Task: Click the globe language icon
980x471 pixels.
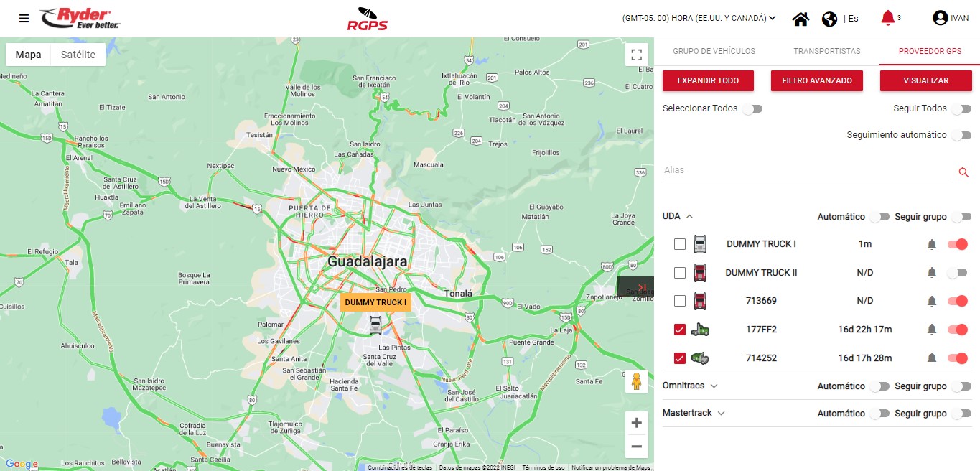Action: tap(829, 19)
